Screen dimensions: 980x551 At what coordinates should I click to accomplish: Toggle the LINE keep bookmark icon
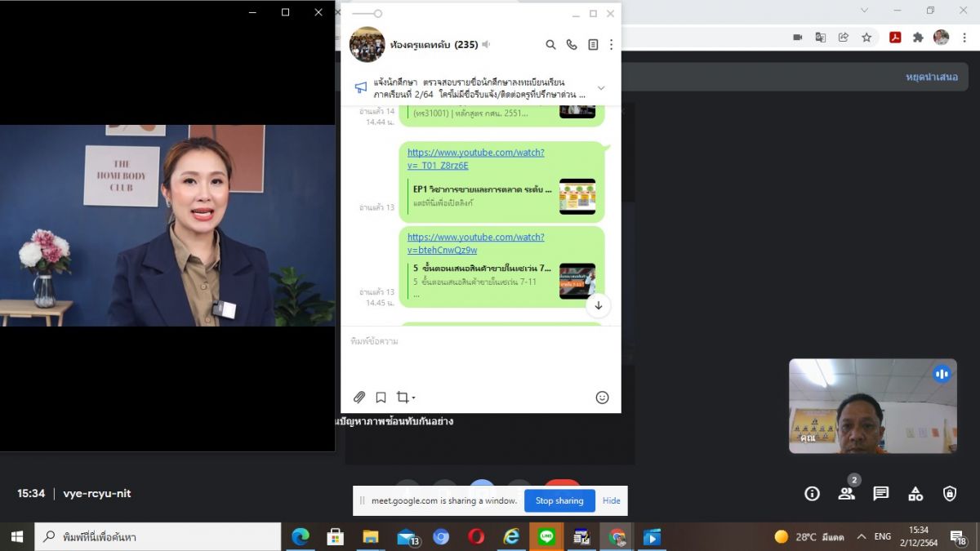point(381,398)
